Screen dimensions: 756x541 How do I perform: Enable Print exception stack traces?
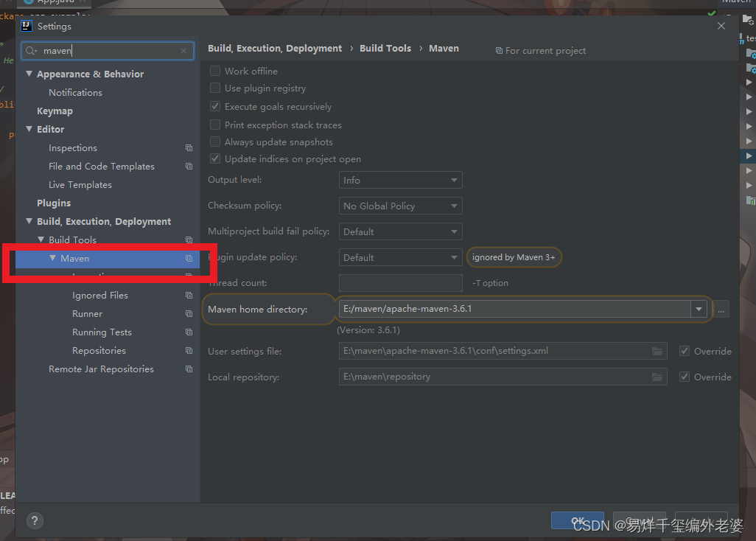pos(215,125)
